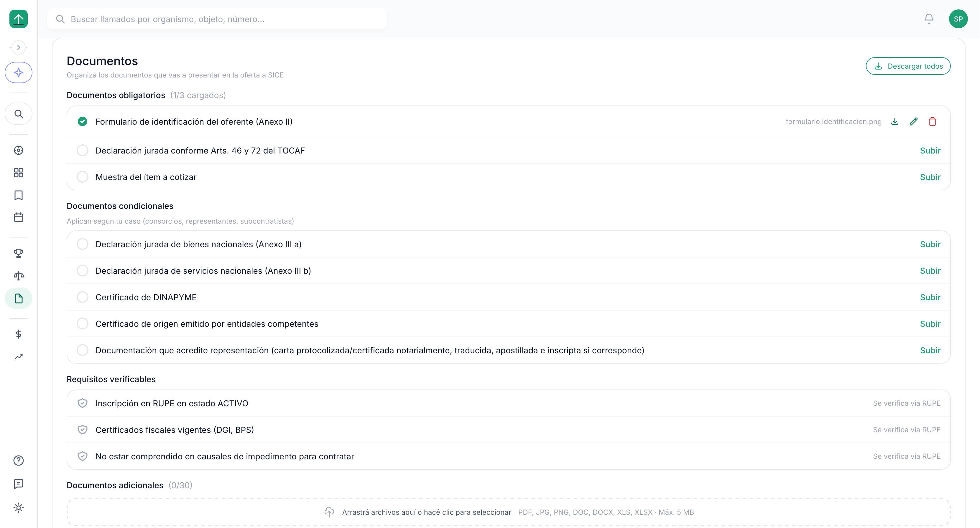Click the Documentos adicionales (0/30) counter
Image resolution: width=980 pixels, height=528 pixels.
pos(180,485)
